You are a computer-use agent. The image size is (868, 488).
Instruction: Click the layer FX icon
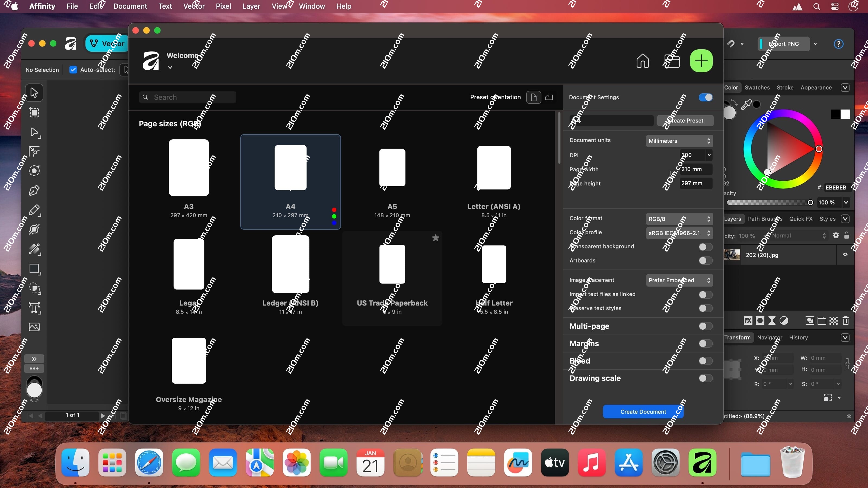pyautogui.click(x=748, y=321)
